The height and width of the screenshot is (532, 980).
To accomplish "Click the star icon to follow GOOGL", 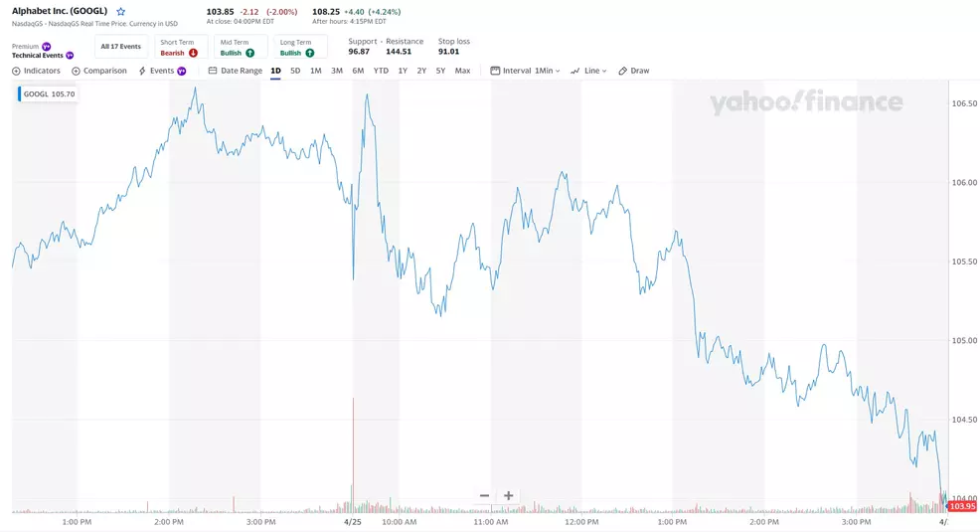I will (121, 12).
